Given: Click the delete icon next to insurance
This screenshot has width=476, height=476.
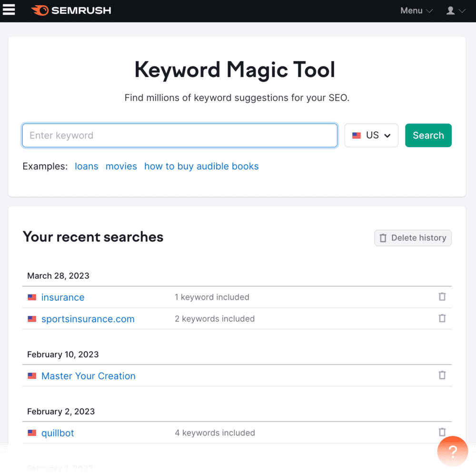Looking at the screenshot, I should pyautogui.click(x=442, y=297).
